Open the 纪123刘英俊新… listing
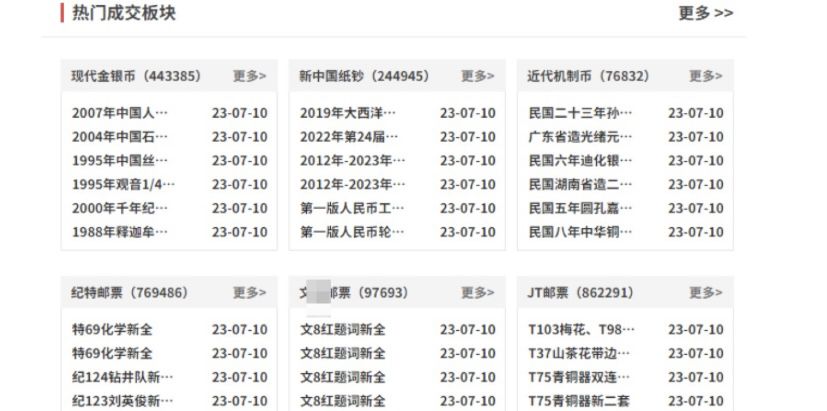This screenshot has width=827, height=411. pyautogui.click(x=122, y=400)
